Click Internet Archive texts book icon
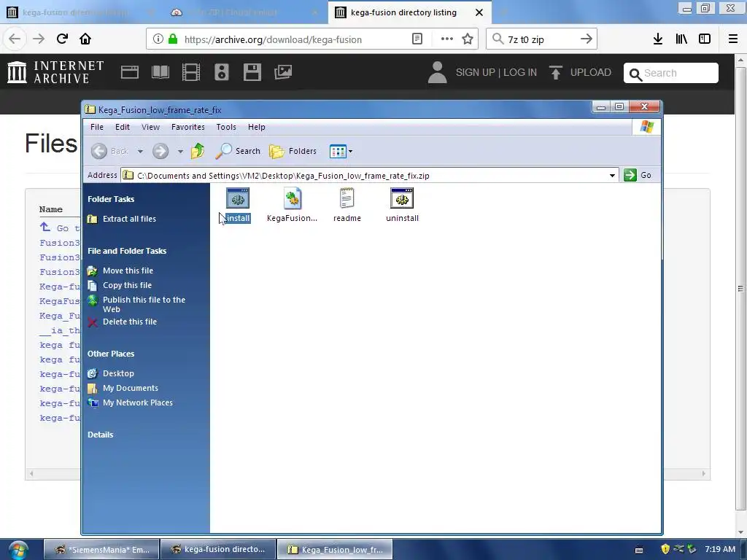Viewport: 747px width, 560px height. click(160, 72)
